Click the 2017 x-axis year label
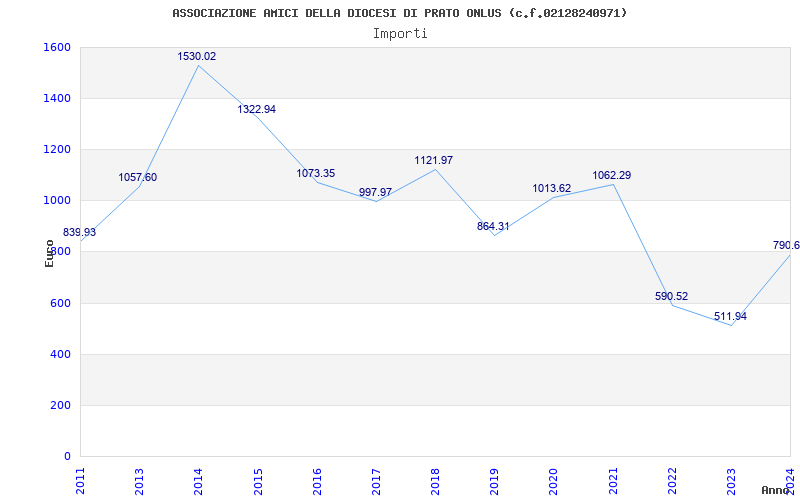This screenshot has height=500, width=800. click(377, 481)
